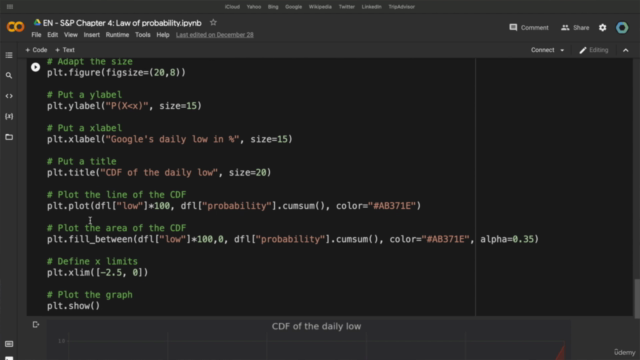
Task: Click the notebook title text
Action: [122, 23]
